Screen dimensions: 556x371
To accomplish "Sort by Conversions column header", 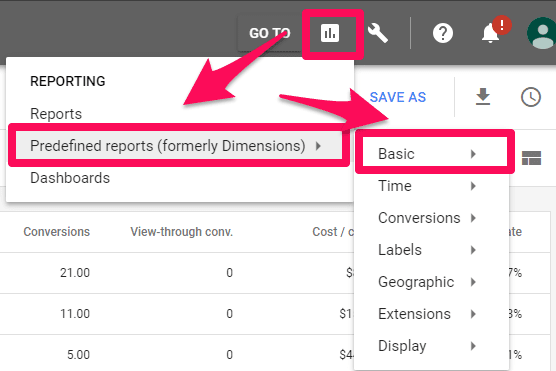I will [57, 232].
